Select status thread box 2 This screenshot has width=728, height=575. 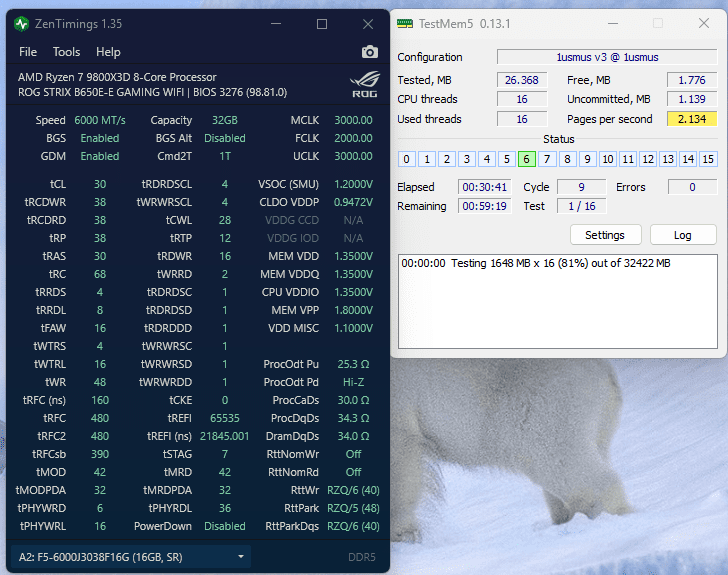(447, 159)
